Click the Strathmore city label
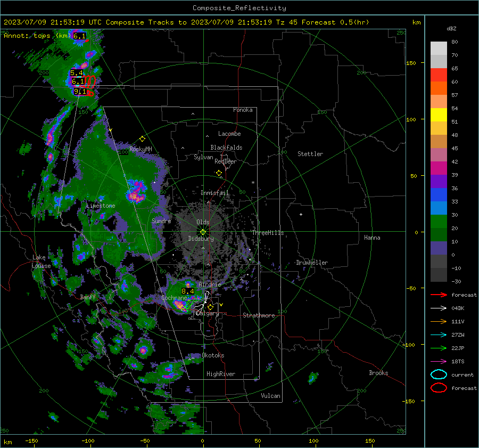 click(x=259, y=315)
